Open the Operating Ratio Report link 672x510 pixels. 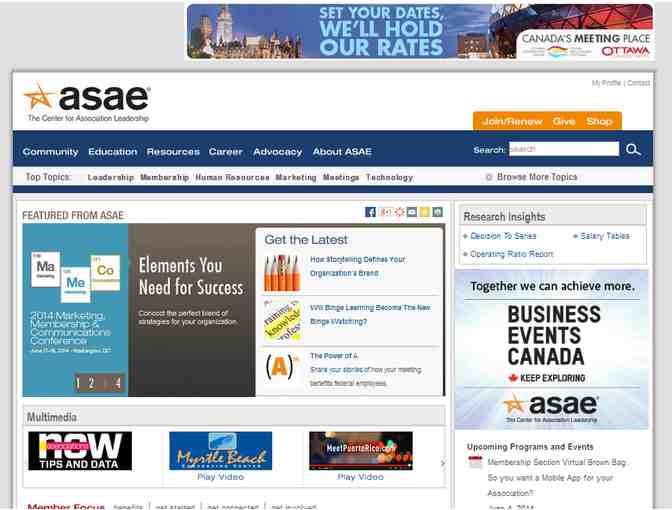click(511, 254)
